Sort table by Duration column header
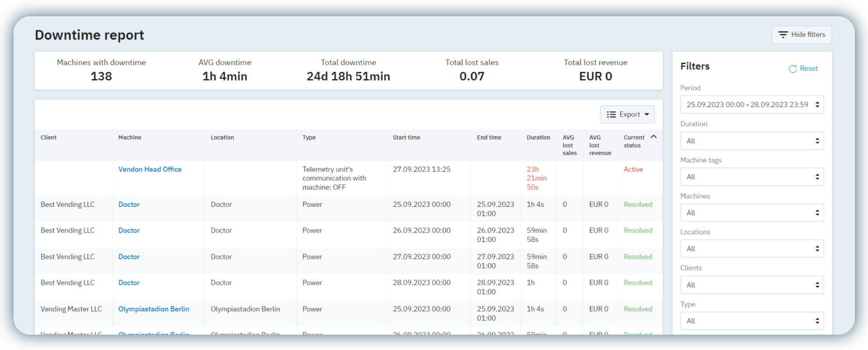Screen dimensions: 868x350 pyautogui.click(x=538, y=137)
